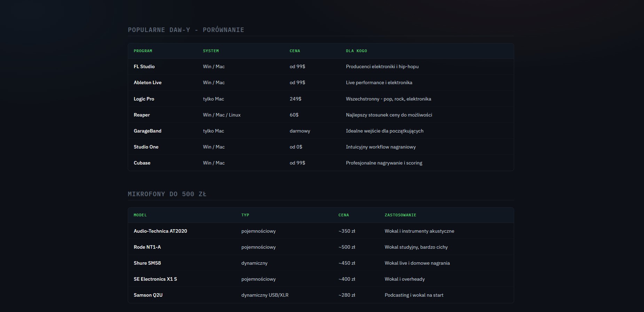Click the CENA header in the DAW table
644x312 pixels.
pyautogui.click(x=295, y=51)
